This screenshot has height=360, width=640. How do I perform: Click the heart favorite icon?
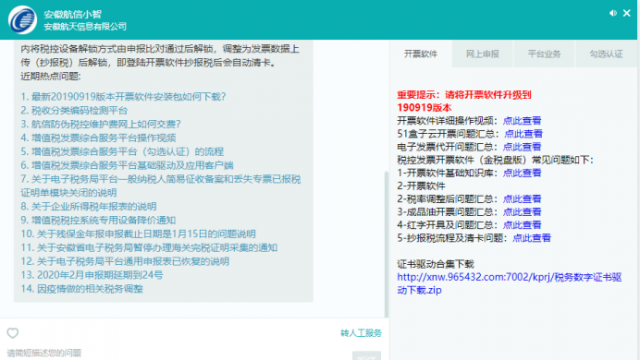pyautogui.click(x=13, y=333)
